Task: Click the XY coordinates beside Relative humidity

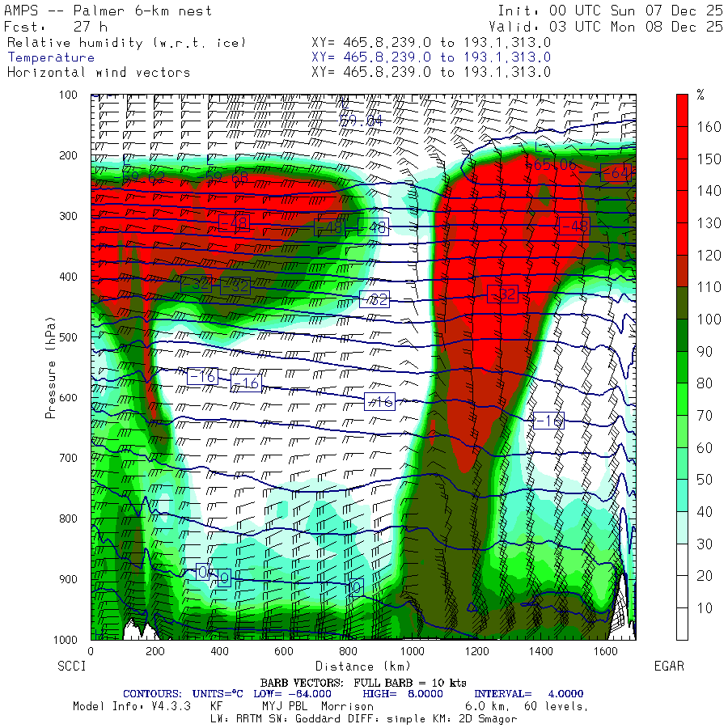Action: click(431, 43)
